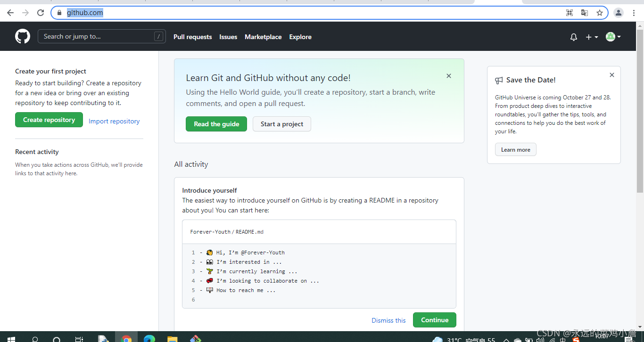Image resolution: width=644 pixels, height=342 pixels.
Task: Open Microsoft Edge from the taskbar
Action: click(149, 339)
